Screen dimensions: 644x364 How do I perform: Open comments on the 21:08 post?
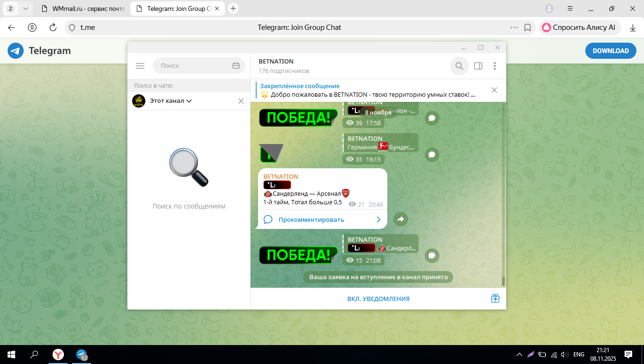(x=431, y=255)
